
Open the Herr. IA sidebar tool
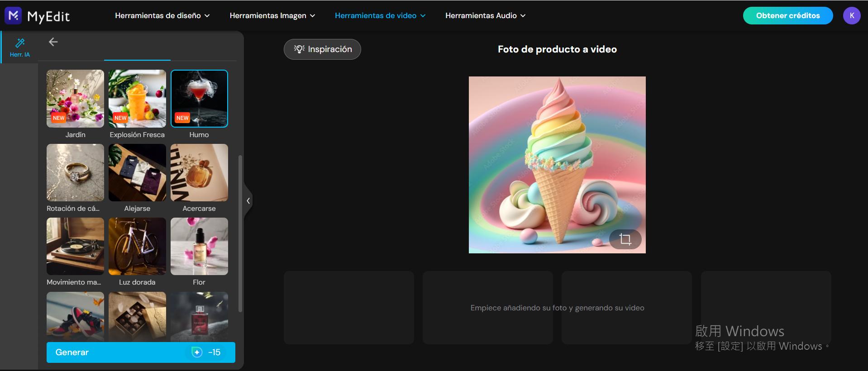19,48
